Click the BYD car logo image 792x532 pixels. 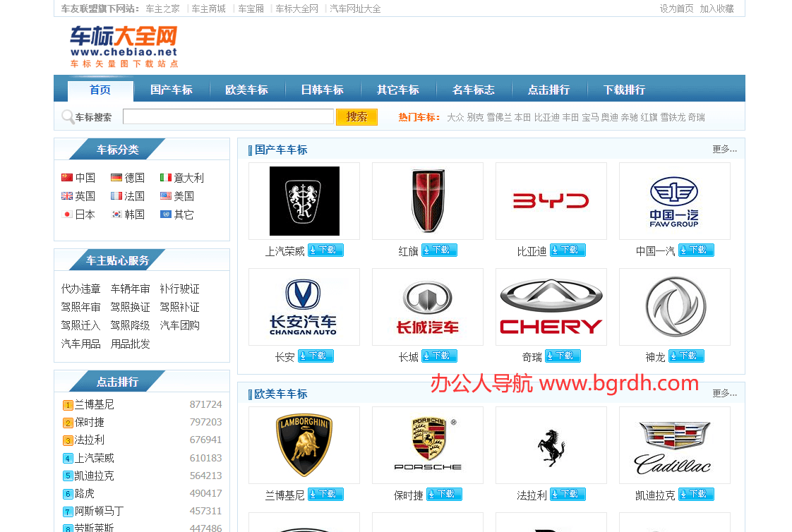pyautogui.click(x=551, y=201)
